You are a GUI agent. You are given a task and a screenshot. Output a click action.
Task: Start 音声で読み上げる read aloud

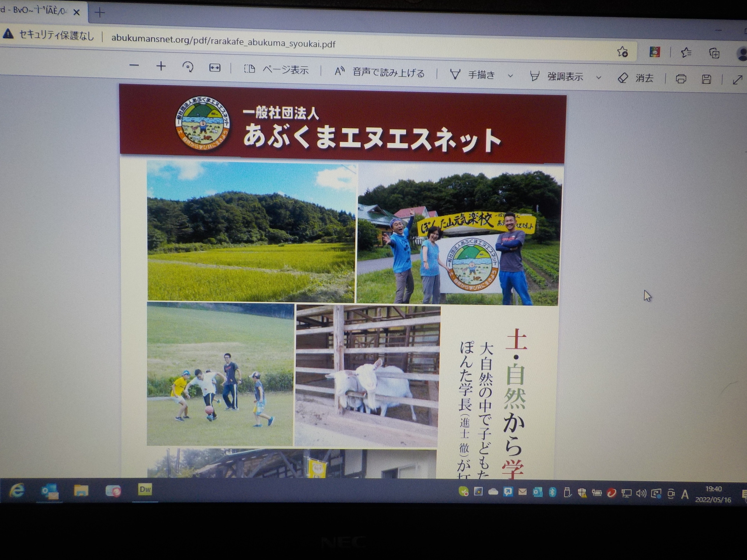[x=379, y=72]
